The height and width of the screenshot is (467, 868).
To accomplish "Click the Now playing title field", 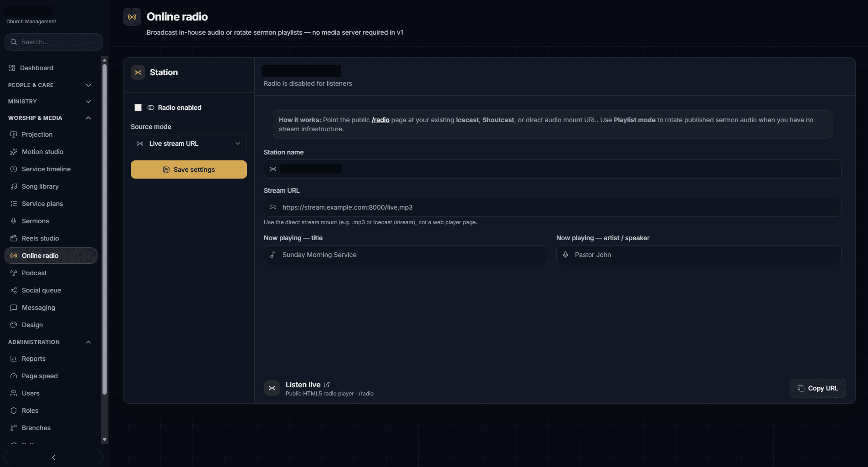I will tap(406, 255).
